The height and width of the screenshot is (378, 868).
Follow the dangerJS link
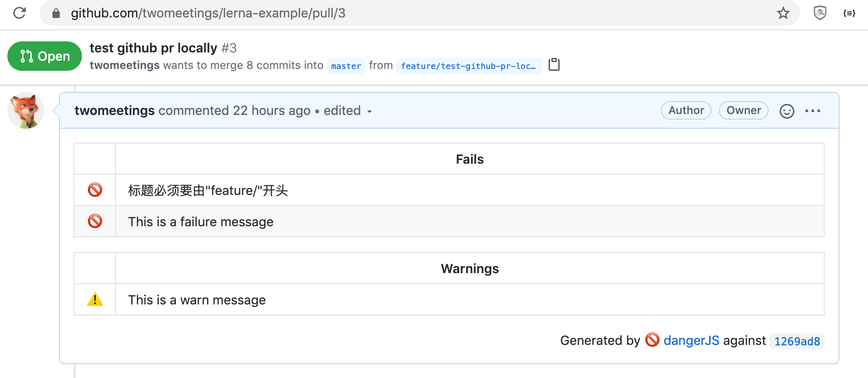(691, 340)
